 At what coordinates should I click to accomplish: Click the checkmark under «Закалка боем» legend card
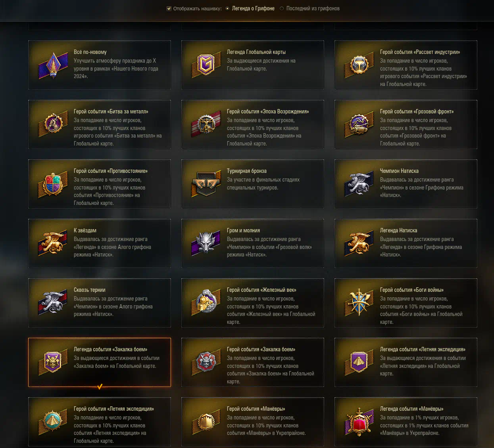click(100, 387)
